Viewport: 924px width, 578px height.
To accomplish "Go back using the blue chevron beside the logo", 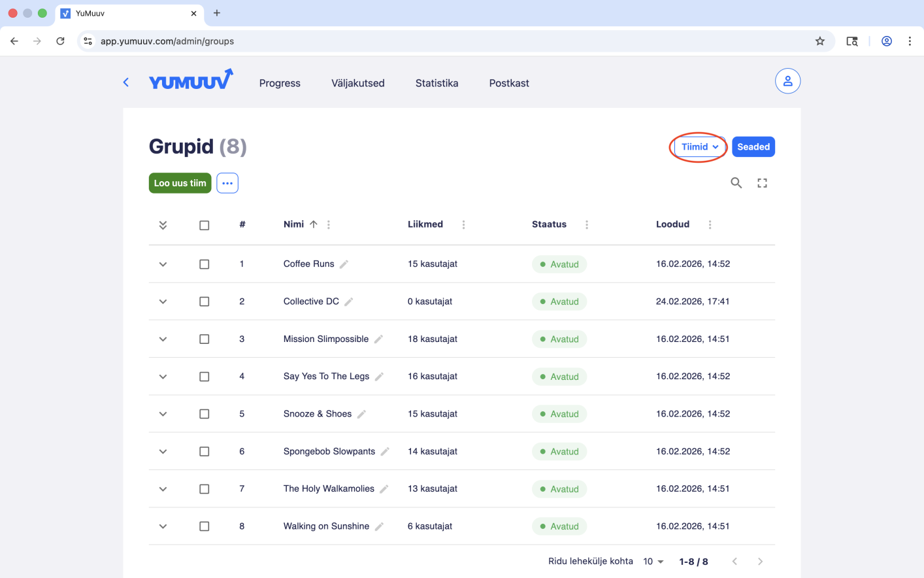I will [x=126, y=82].
